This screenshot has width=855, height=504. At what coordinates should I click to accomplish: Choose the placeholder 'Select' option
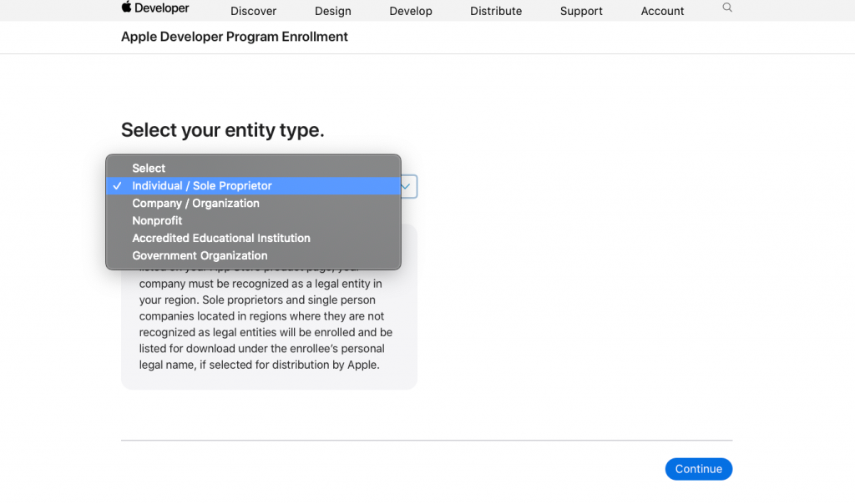(x=254, y=169)
